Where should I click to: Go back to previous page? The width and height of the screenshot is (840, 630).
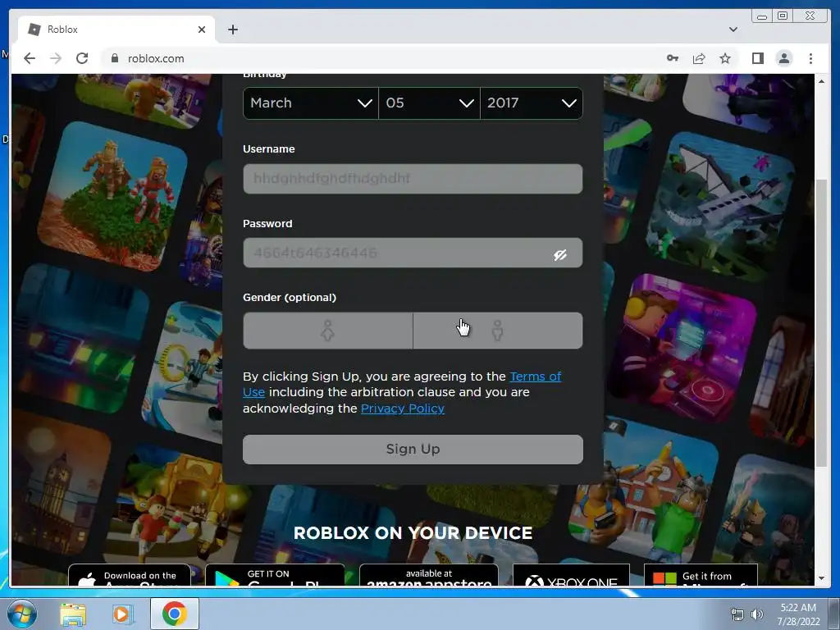(x=30, y=58)
